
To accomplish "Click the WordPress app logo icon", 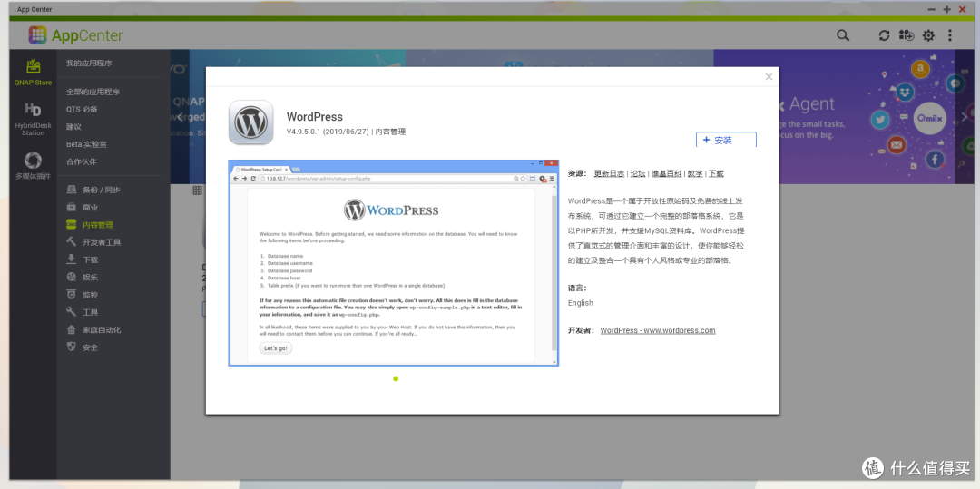I will coord(250,122).
